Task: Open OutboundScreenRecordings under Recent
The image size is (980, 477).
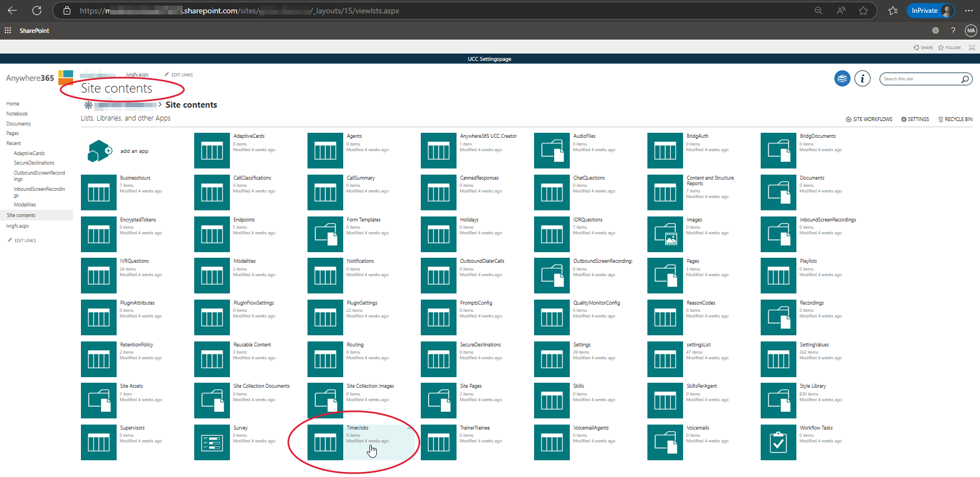Action: [x=39, y=176]
